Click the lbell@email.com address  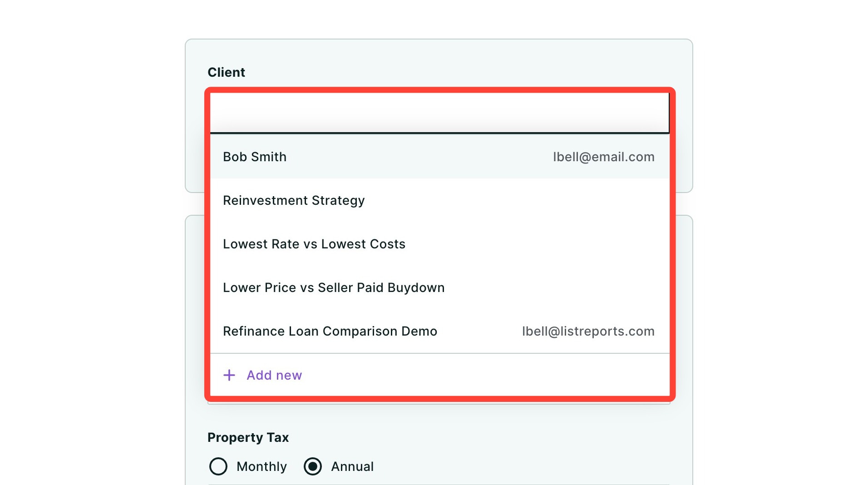point(603,157)
